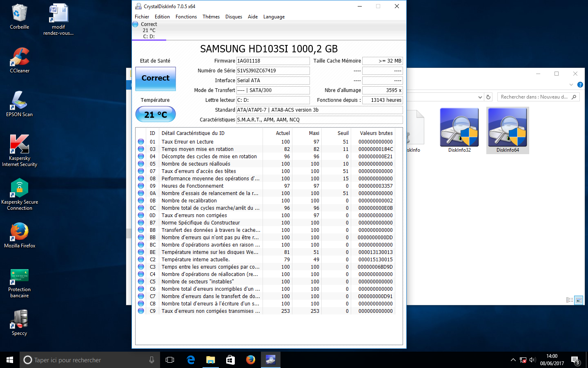Click the 21 °C temperature button

(156, 114)
